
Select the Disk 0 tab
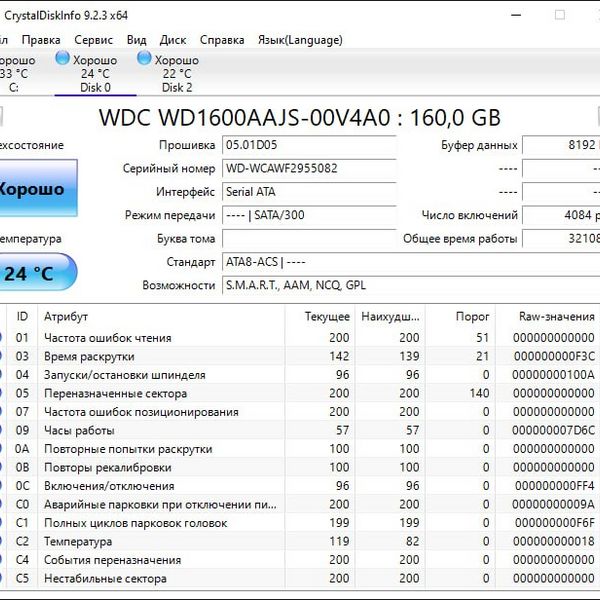(x=95, y=73)
